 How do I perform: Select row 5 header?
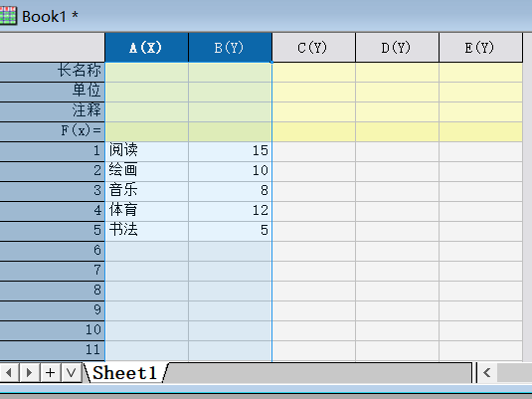click(53, 231)
